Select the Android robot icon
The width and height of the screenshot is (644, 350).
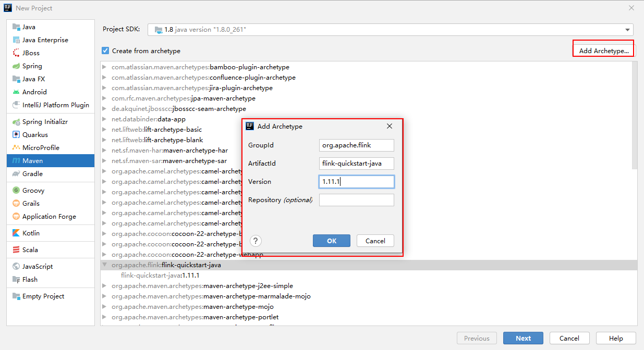click(16, 92)
